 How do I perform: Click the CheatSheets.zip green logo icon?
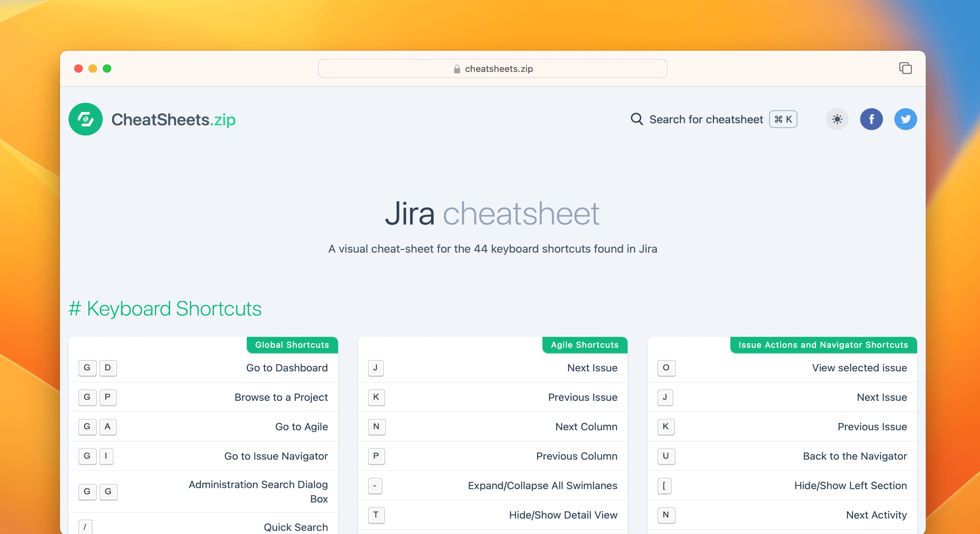tap(85, 119)
